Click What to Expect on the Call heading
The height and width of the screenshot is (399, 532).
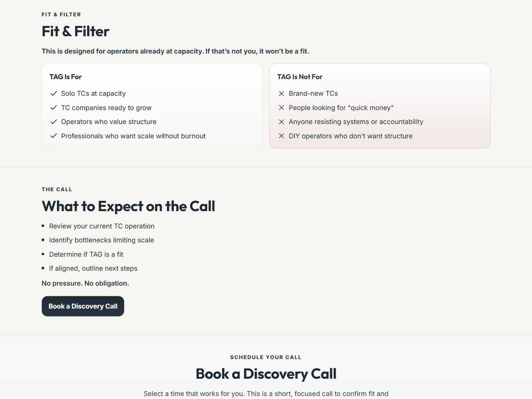[128, 206]
